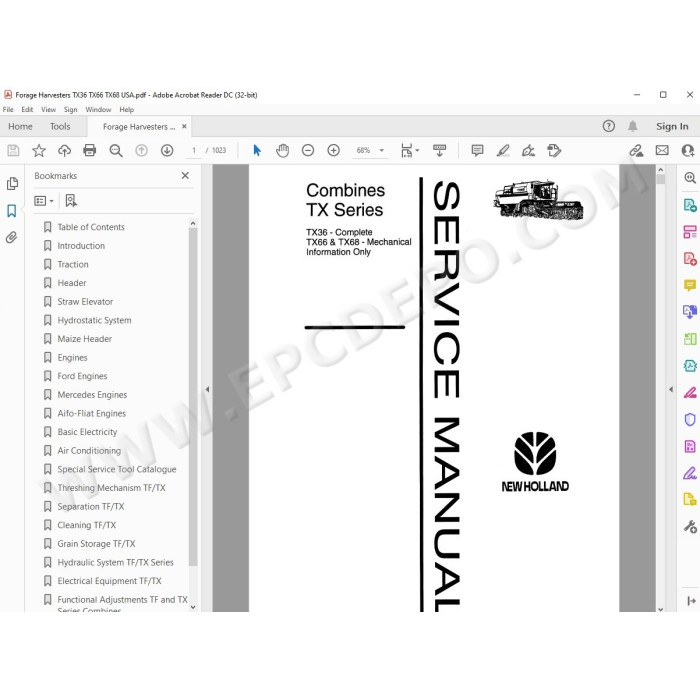Jump to Traction bookmark
700x700 pixels.
(73, 265)
